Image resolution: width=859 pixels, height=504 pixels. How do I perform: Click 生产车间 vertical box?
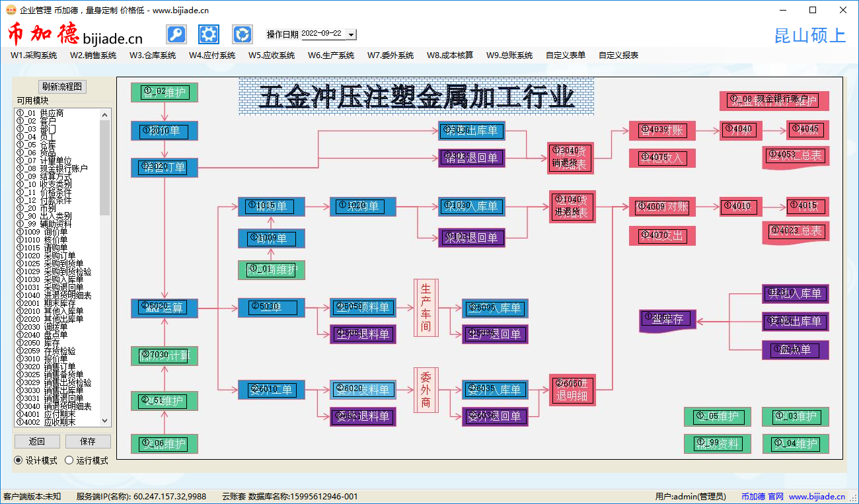point(426,308)
